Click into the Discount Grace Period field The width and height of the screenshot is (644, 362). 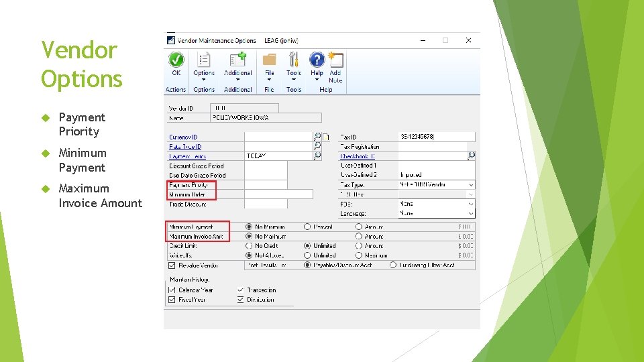[266, 166]
